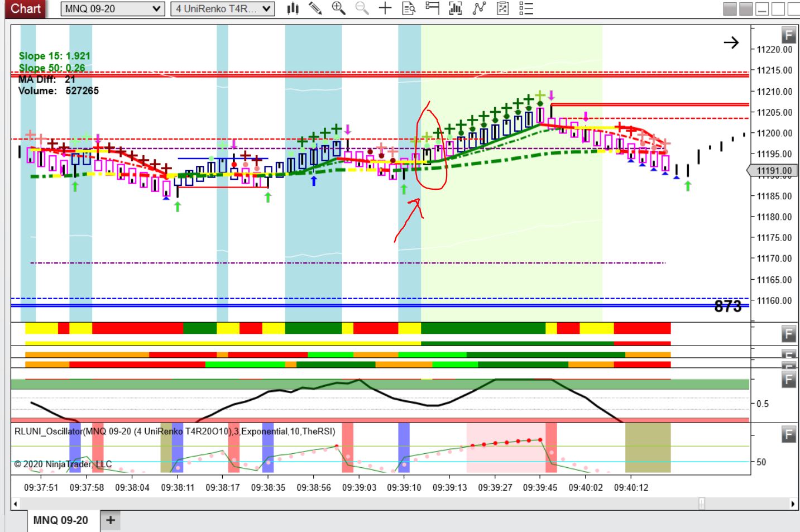Open the Strategies icon
This screenshot has height=532, width=800.
pyautogui.click(x=502, y=8)
